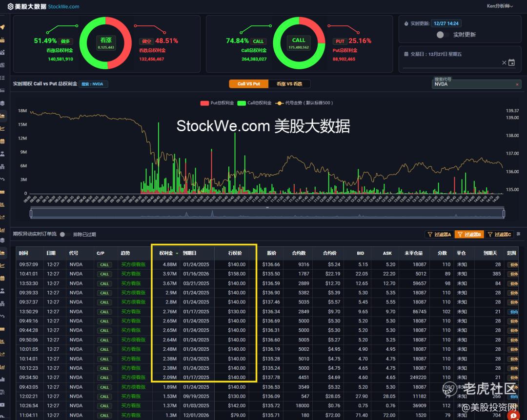527x420 pixels.
Task: Open the date picker calendar icon
Action: point(511,62)
